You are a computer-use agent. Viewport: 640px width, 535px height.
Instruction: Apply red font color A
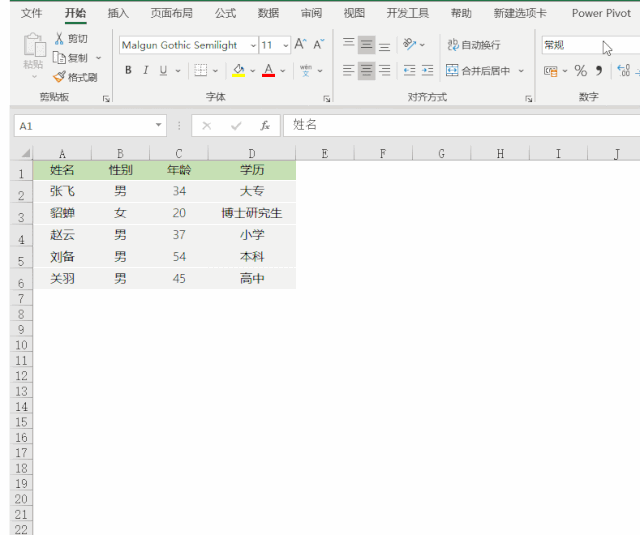[268, 70]
